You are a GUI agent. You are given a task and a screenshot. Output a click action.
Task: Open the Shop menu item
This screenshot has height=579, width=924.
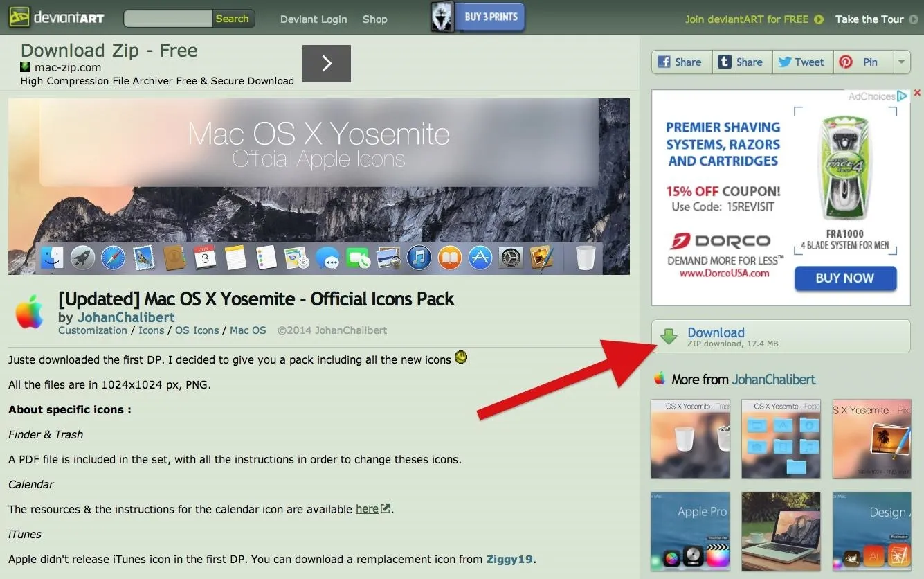click(x=375, y=19)
